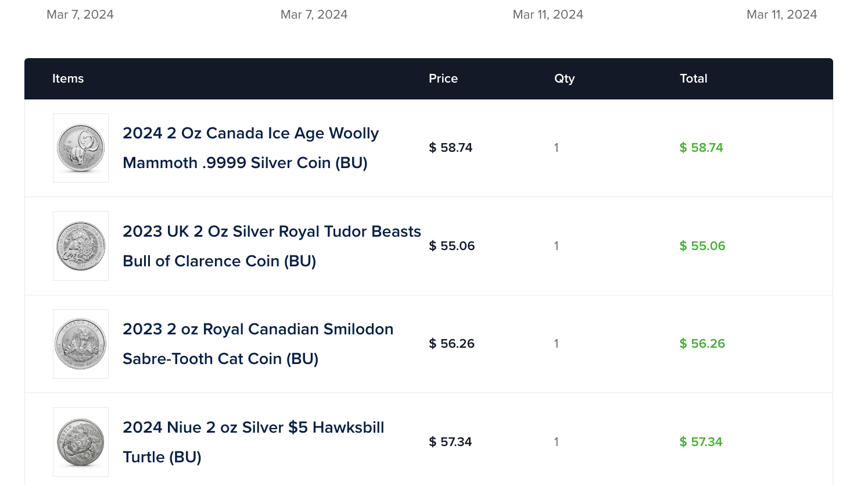
Task: Open the Hawksbill Turtle coin image
Action: 81,442
